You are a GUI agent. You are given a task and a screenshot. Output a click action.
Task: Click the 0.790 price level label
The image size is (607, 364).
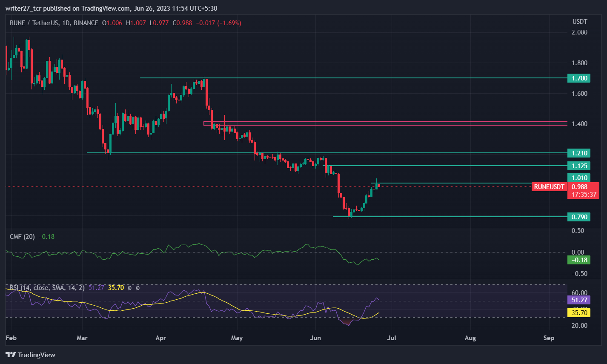(x=579, y=217)
